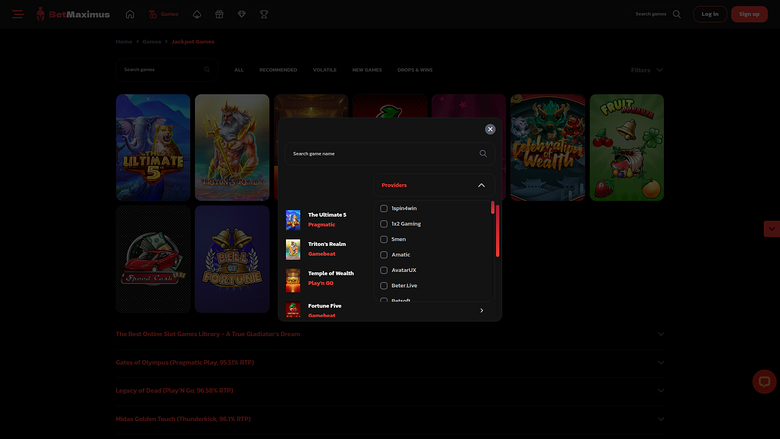Follow the Games breadcrumb link
The width and height of the screenshot is (780, 439).
(x=152, y=42)
